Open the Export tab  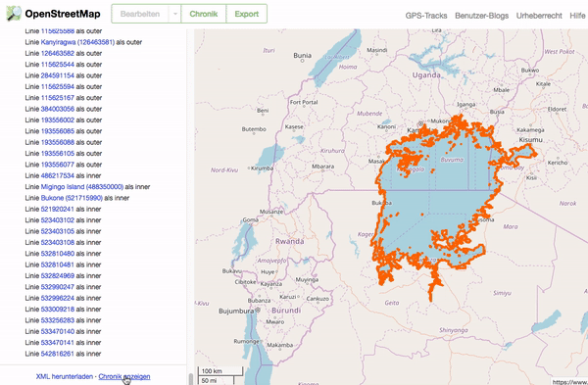point(247,14)
